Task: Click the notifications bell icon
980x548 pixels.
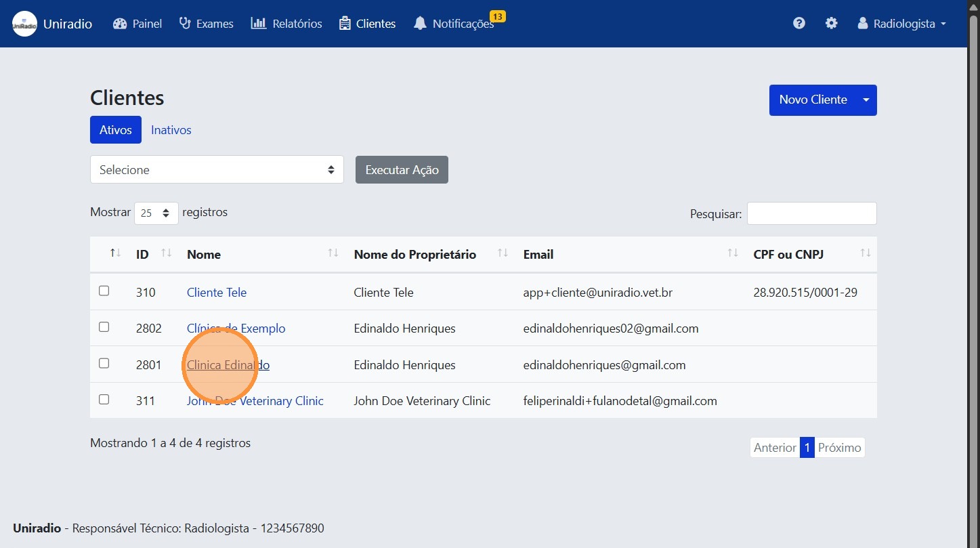Action: [420, 24]
